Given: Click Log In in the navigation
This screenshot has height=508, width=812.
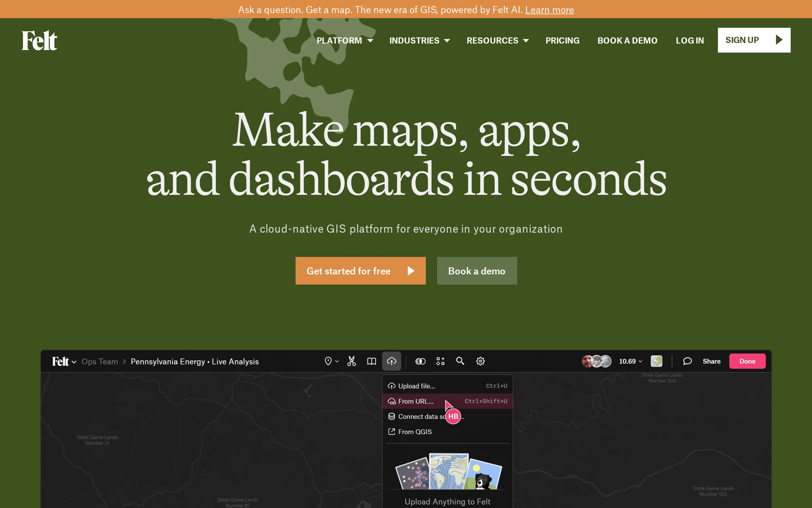Looking at the screenshot, I should coord(690,41).
